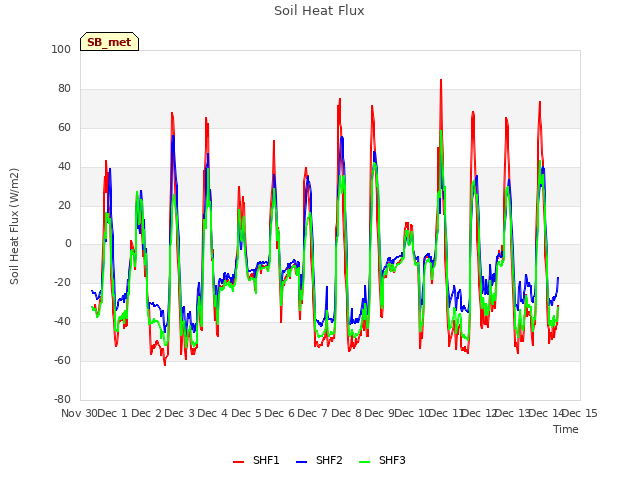Click the -40 y-axis tick label

pyautogui.click(x=62, y=322)
